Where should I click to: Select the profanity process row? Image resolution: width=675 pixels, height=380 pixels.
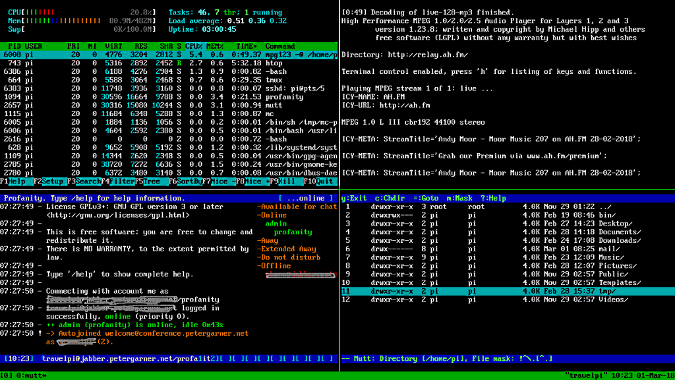pyautogui.click(x=169, y=97)
